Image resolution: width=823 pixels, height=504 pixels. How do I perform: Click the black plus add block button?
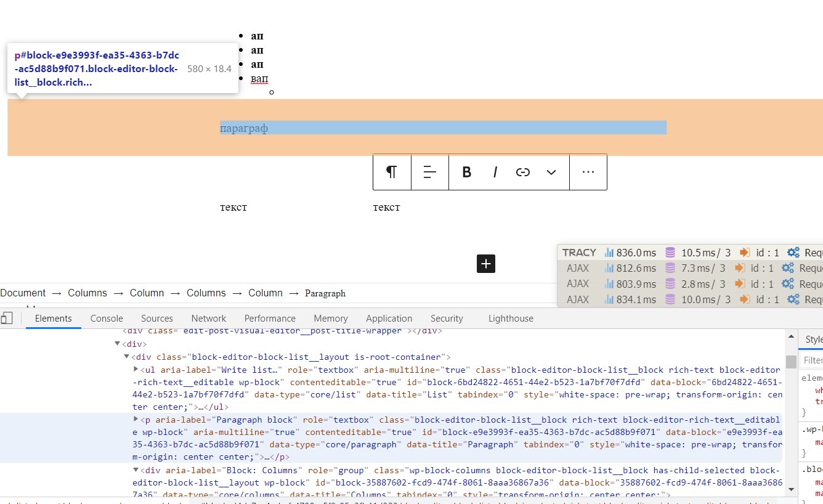486,264
